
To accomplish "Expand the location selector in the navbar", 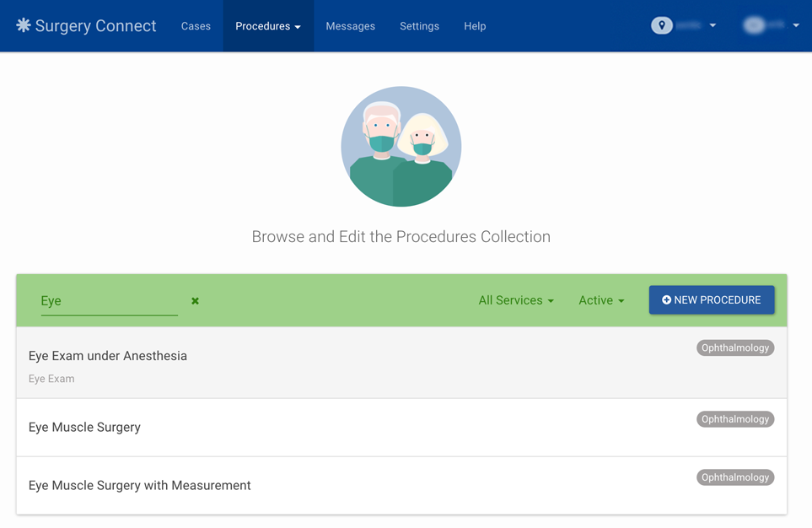I will [x=713, y=24].
